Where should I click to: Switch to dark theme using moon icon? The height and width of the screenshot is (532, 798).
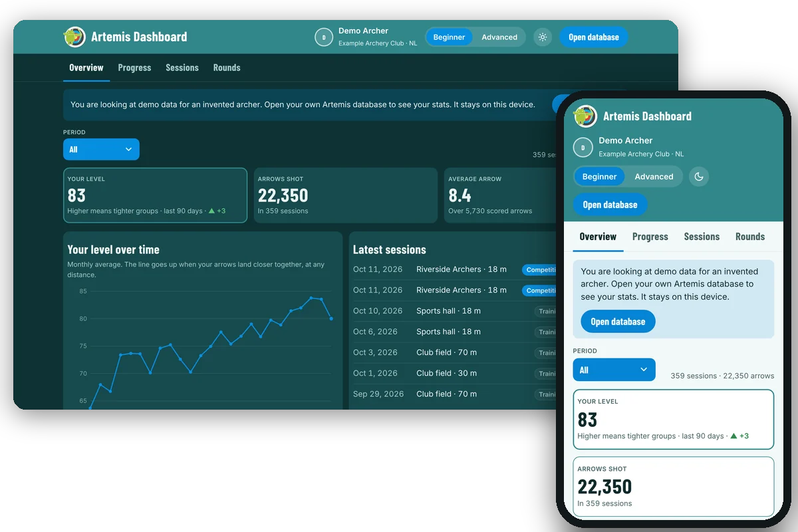(699, 176)
